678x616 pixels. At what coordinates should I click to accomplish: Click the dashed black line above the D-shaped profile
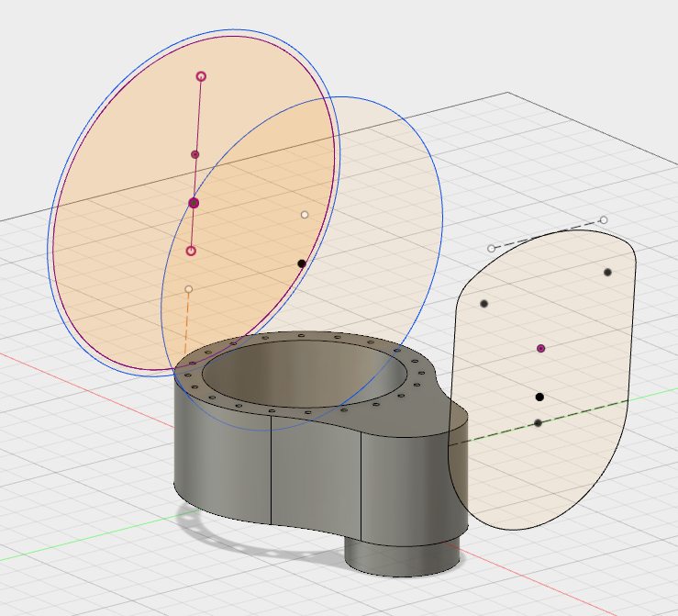[x=548, y=234]
